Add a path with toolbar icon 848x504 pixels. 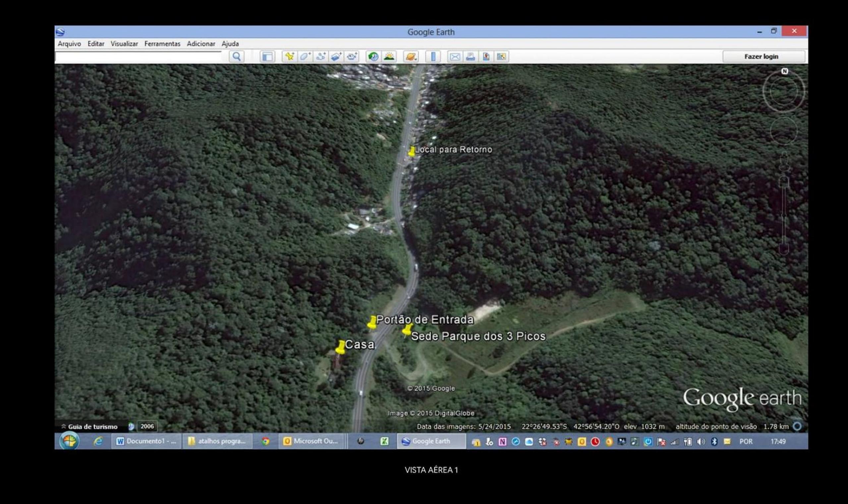tap(320, 57)
